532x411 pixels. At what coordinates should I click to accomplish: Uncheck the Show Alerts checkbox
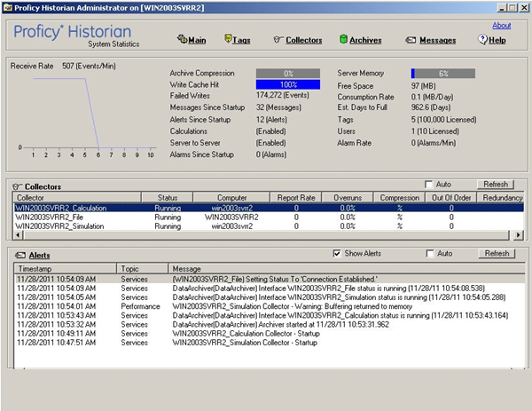(337, 253)
